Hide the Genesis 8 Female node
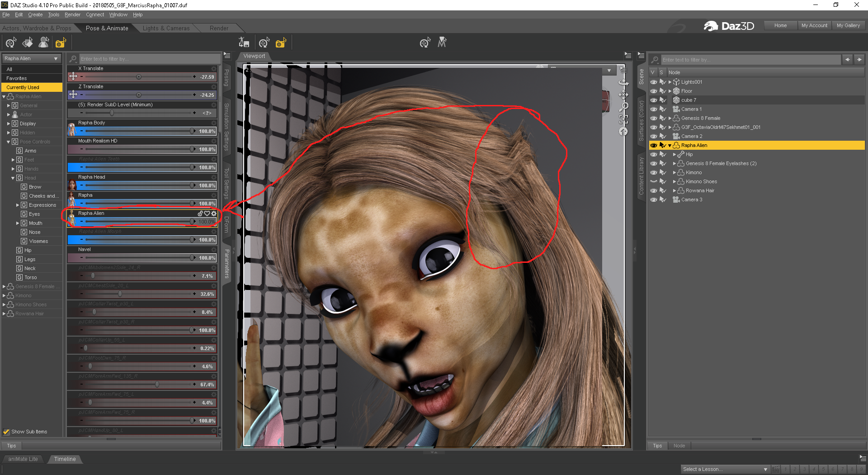The height and width of the screenshot is (475, 868). pyautogui.click(x=654, y=118)
